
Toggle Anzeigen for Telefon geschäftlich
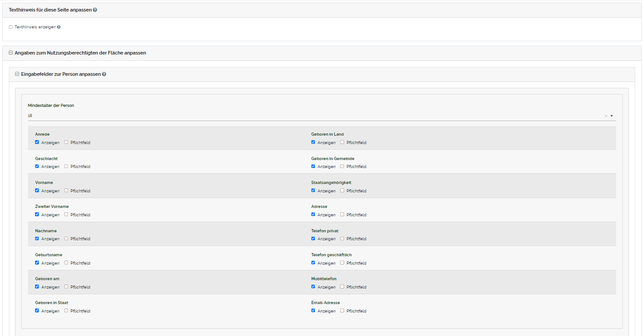tap(313, 263)
